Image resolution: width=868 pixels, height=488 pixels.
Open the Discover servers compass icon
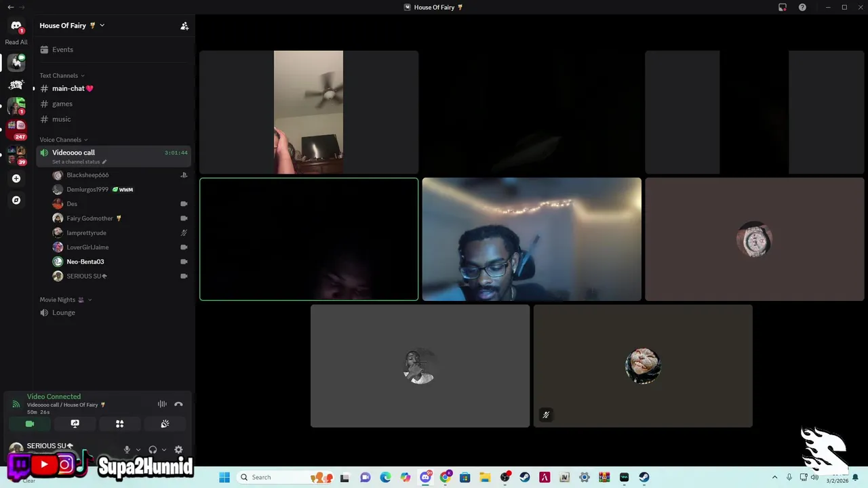click(16, 200)
